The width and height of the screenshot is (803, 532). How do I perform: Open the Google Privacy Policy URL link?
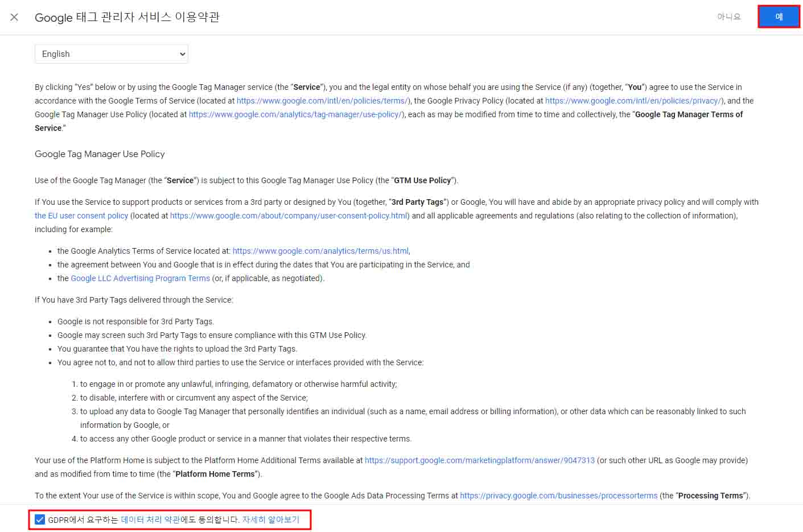coord(633,101)
